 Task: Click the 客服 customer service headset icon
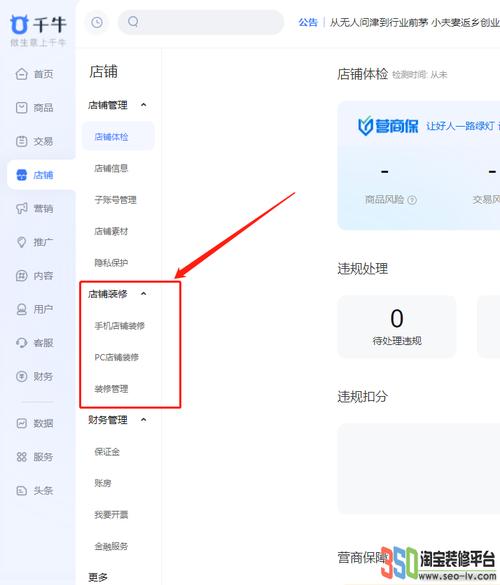click(22, 342)
